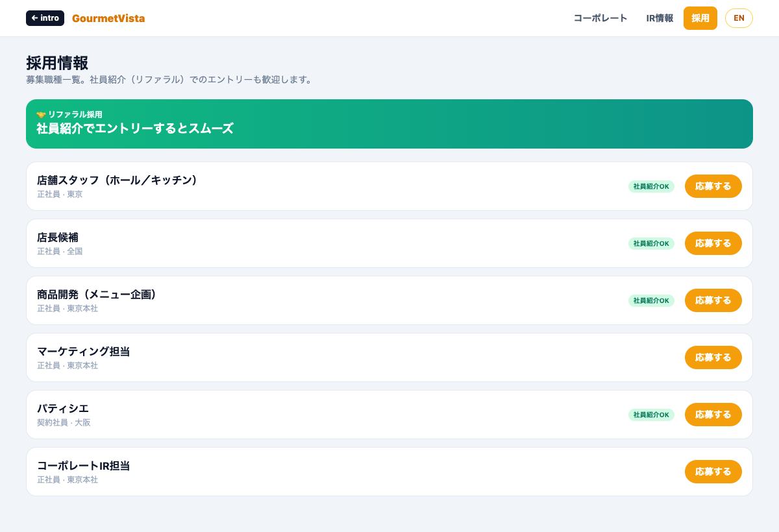Open the コーポレート menu item
Screen dimensions: 779x532
coord(600,18)
